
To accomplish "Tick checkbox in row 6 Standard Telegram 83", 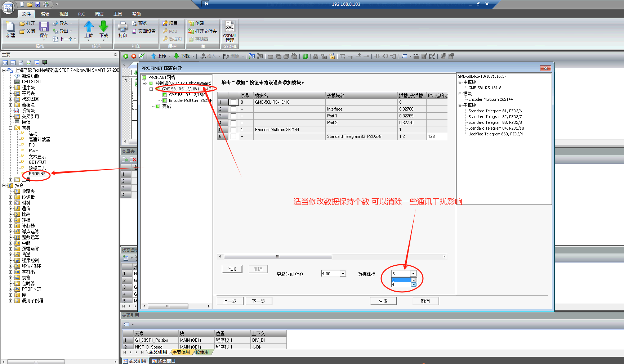I will [x=233, y=136].
